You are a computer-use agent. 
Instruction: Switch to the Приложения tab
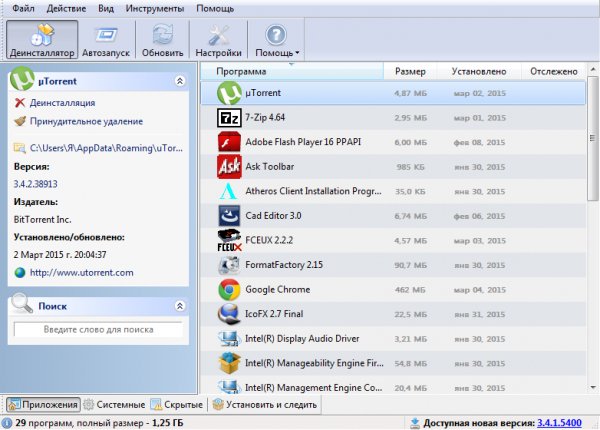click(43, 404)
